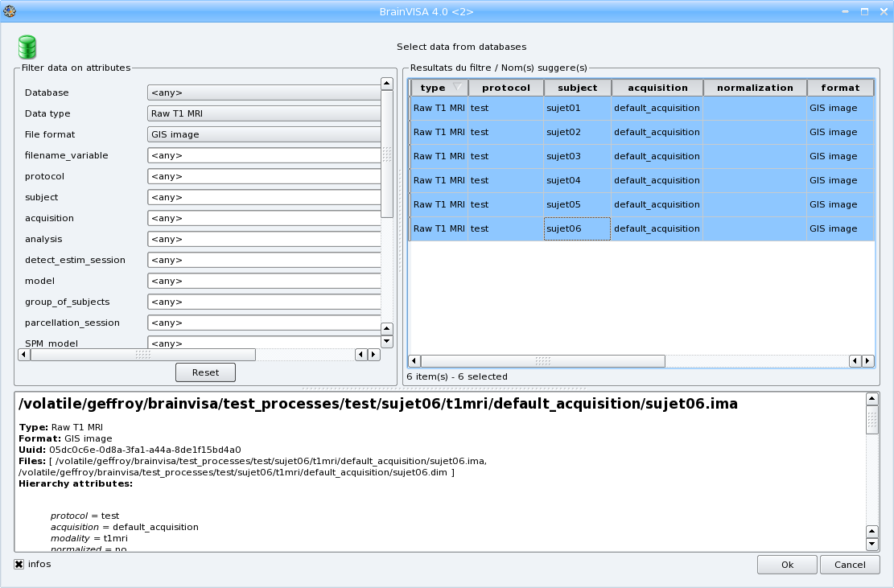
Task: Sort by the protocol column header
Action: tap(505, 88)
